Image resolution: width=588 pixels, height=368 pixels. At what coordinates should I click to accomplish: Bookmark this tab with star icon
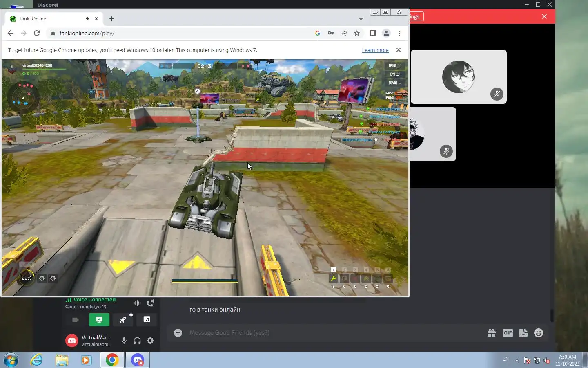(x=357, y=33)
